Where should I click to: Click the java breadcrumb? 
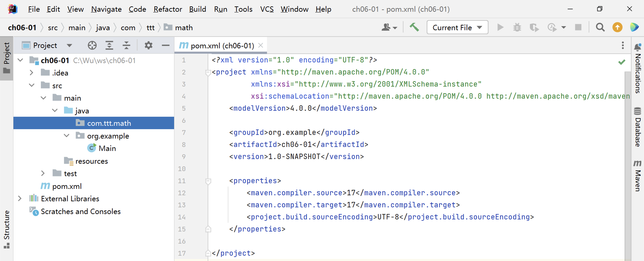103,28
